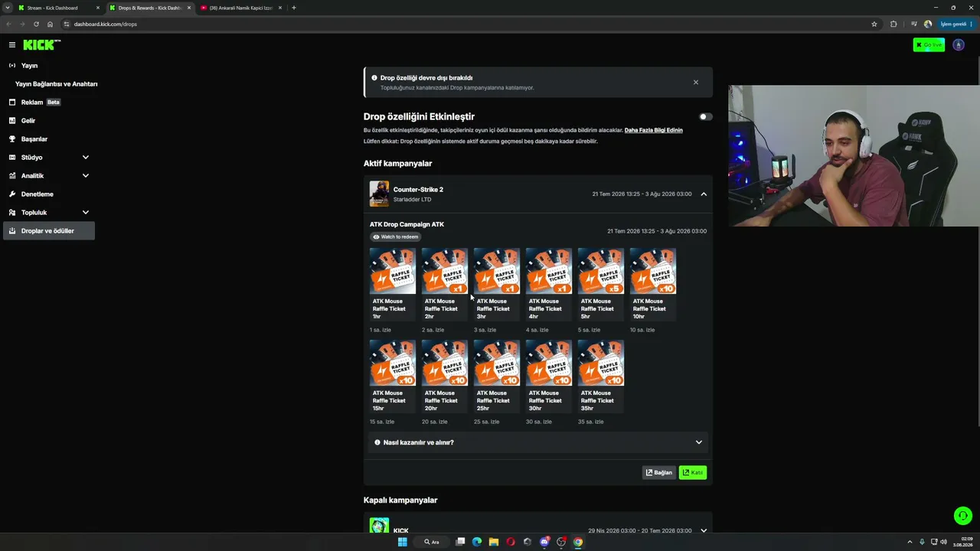
Task: Click the Counter-Strike 2 game thumbnail
Action: tap(379, 194)
